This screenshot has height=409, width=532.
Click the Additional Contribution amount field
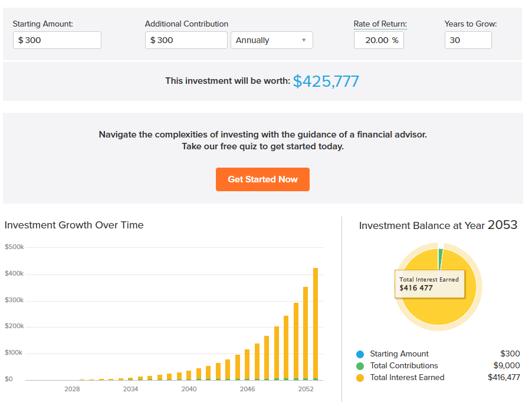coord(186,40)
